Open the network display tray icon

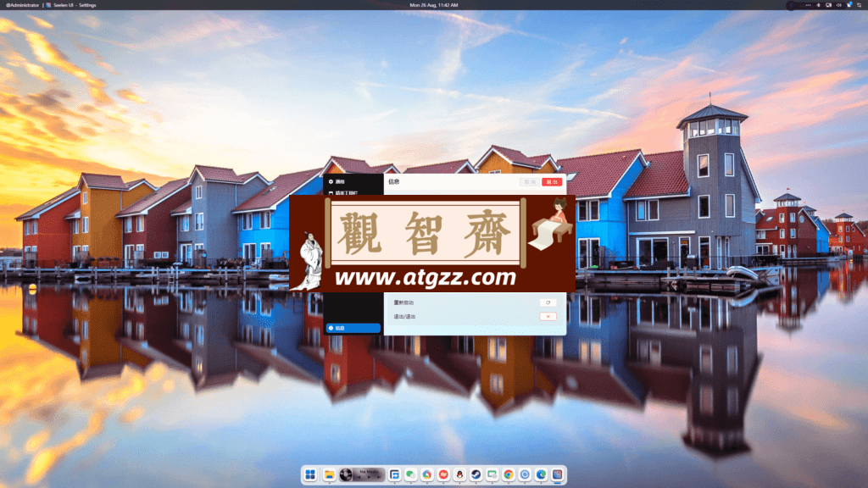click(828, 5)
